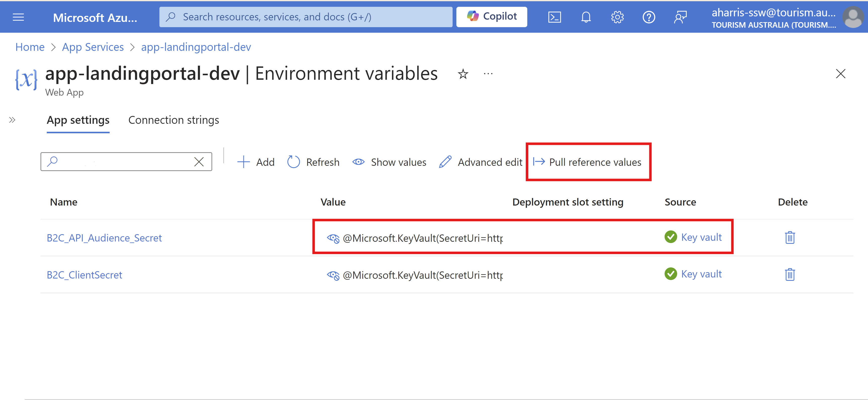
Task: Open the notifications bell
Action: [586, 17]
